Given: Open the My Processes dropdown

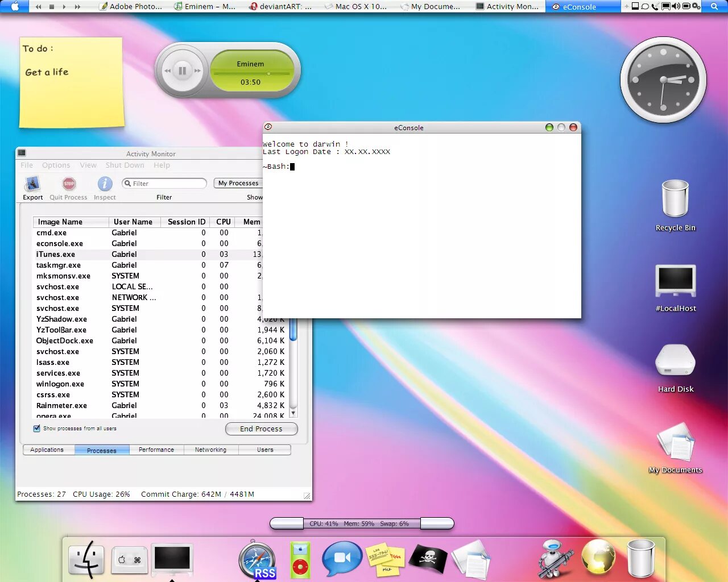Looking at the screenshot, I should (238, 183).
